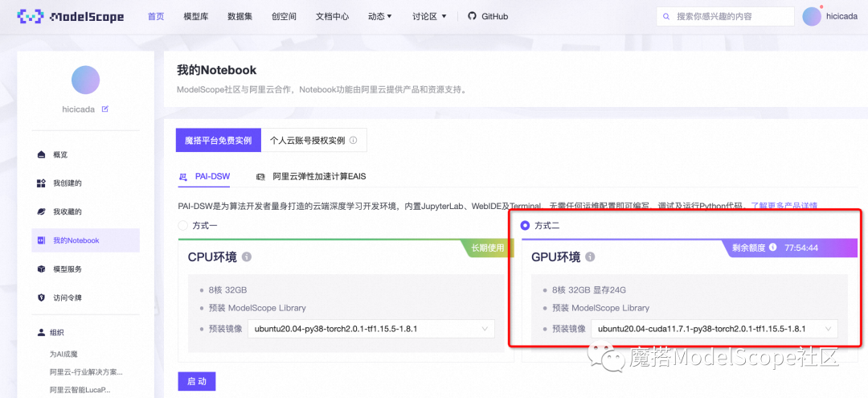The width and height of the screenshot is (868, 398).
Task: Open organization 阿里云-行业解决方案
Action: pos(86,372)
